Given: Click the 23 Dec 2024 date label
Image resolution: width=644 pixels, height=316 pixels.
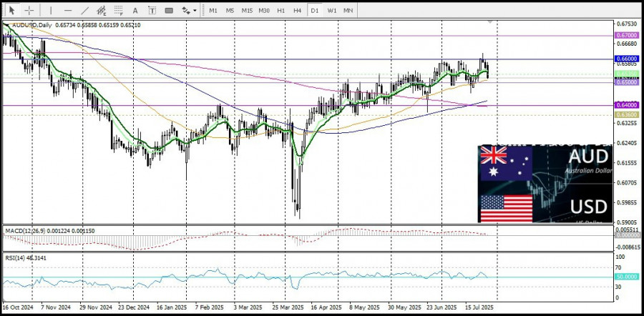Looking at the screenshot, I should pyautogui.click(x=135, y=307).
